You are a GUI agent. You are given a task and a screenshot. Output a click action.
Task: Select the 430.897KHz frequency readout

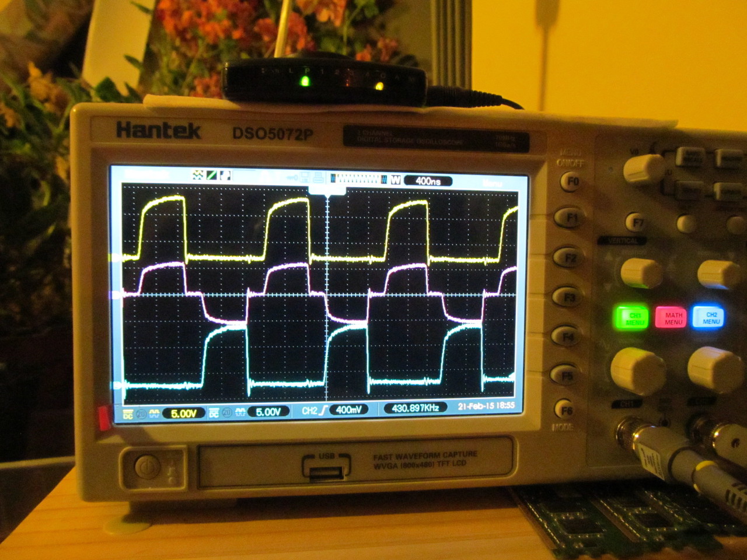415,408
